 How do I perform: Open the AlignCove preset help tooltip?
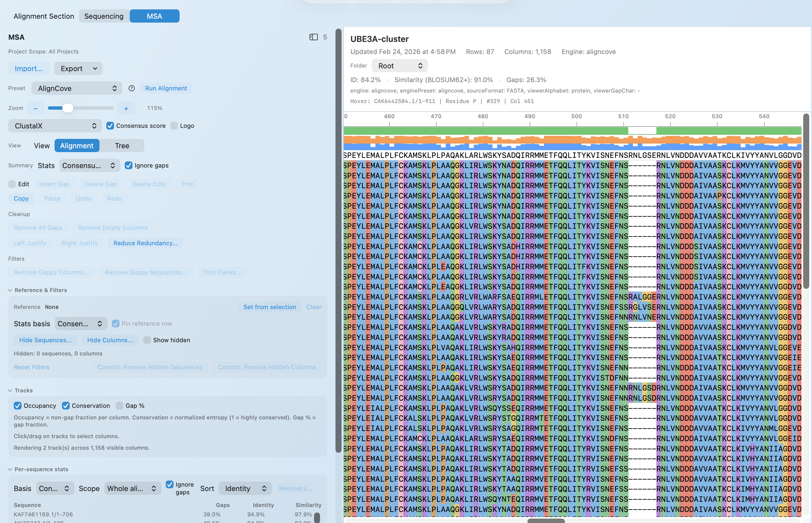point(132,88)
